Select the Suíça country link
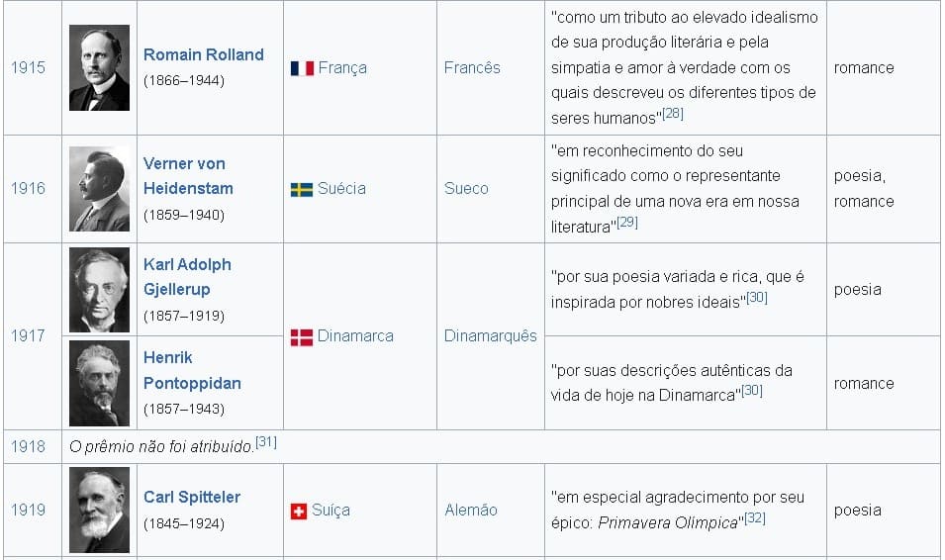Image resolution: width=945 pixels, height=560 pixels. click(x=331, y=511)
